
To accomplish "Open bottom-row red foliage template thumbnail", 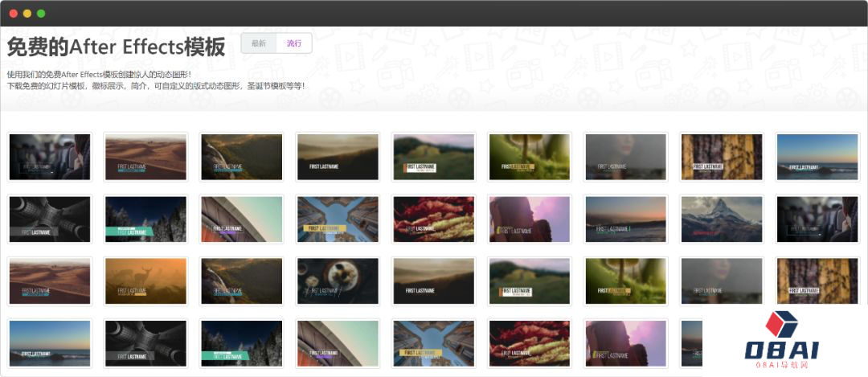I will click(x=530, y=343).
